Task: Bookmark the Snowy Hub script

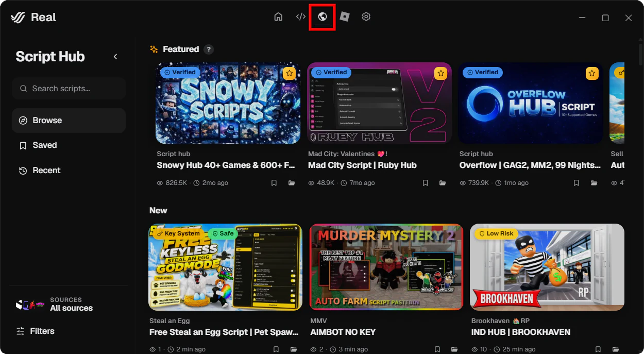Action: [x=274, y=183]
